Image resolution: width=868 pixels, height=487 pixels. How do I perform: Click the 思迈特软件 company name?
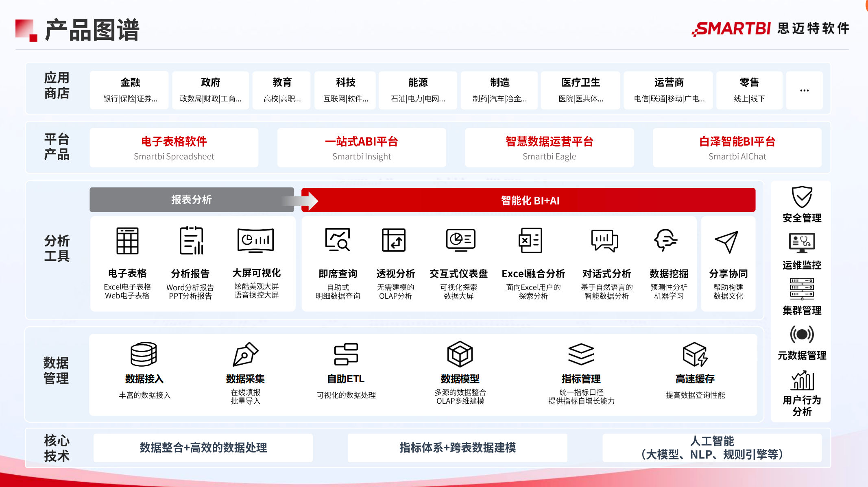click(x=813, y=28)
